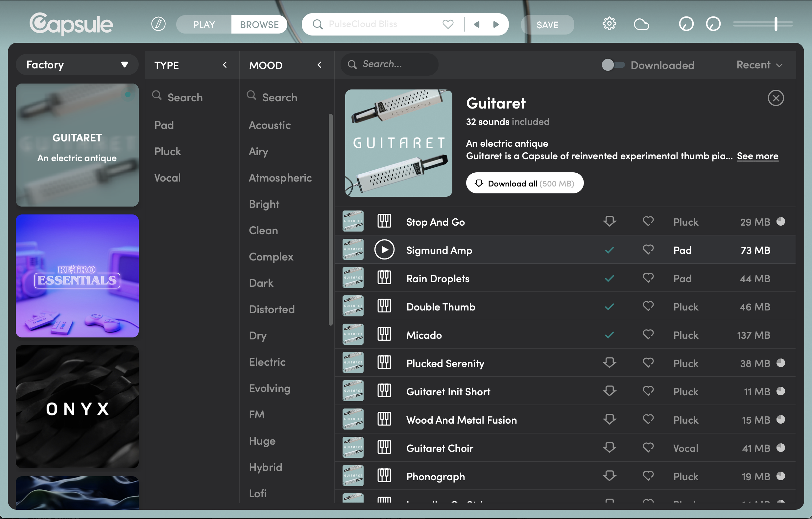This screenshot has height=519, width=812.
Task: Download the Stop And Go sound
Action: click(609, 222)
